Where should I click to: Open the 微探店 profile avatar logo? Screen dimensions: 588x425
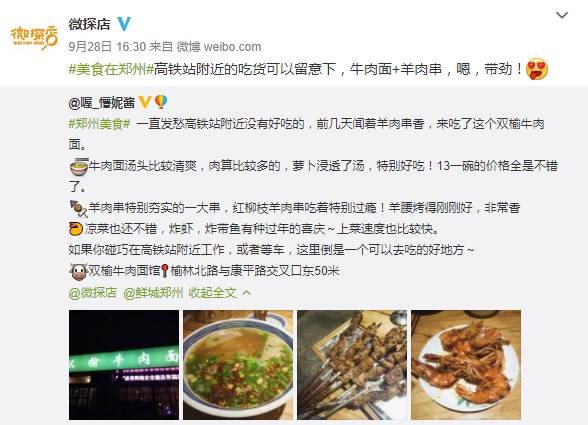tap(34, 38)
